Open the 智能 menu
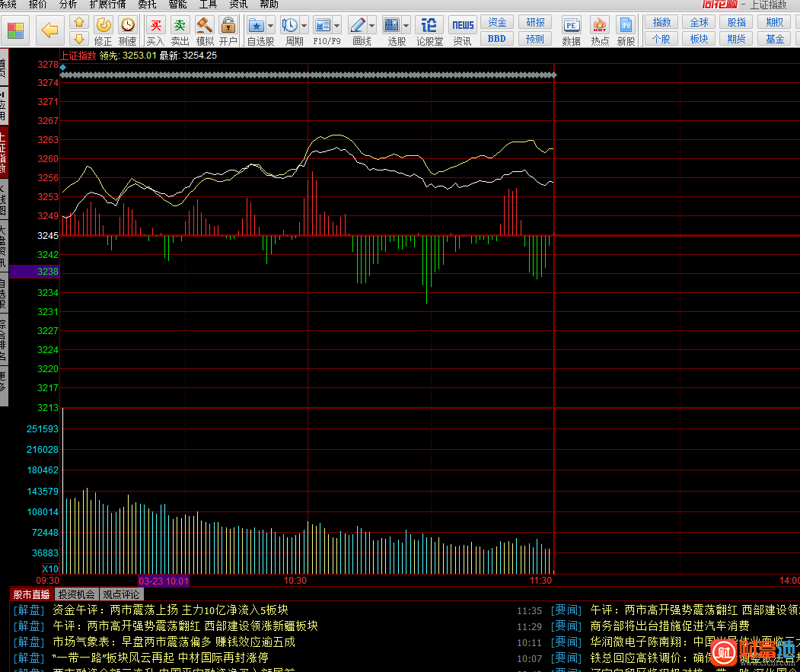This screenshot has width=800, height=672. tap(177, 5)
